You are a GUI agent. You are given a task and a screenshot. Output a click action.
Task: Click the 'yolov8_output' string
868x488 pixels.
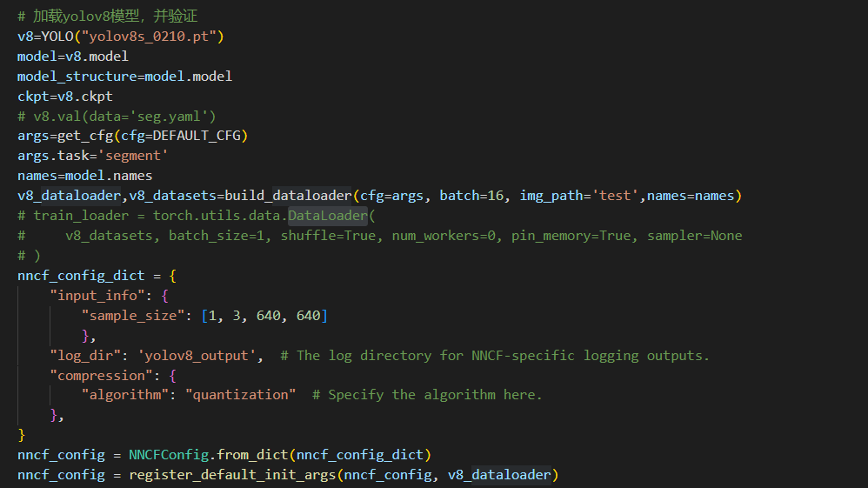click(x=197, y=355)
